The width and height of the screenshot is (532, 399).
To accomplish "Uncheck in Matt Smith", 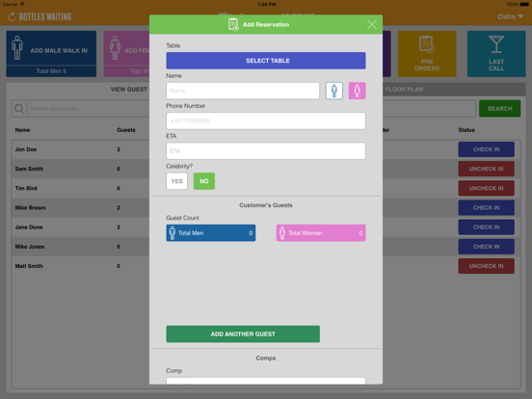I will point(486,266).
